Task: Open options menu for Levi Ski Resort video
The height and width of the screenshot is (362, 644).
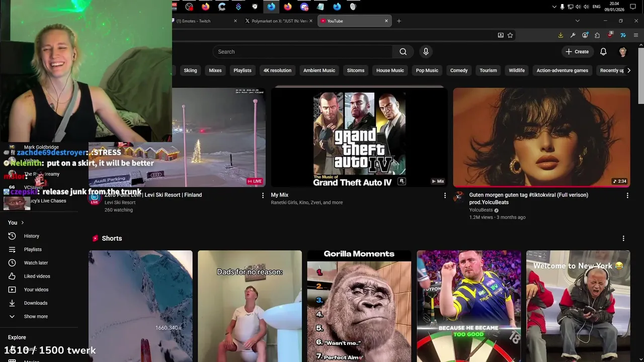Action: coord(263,195)
